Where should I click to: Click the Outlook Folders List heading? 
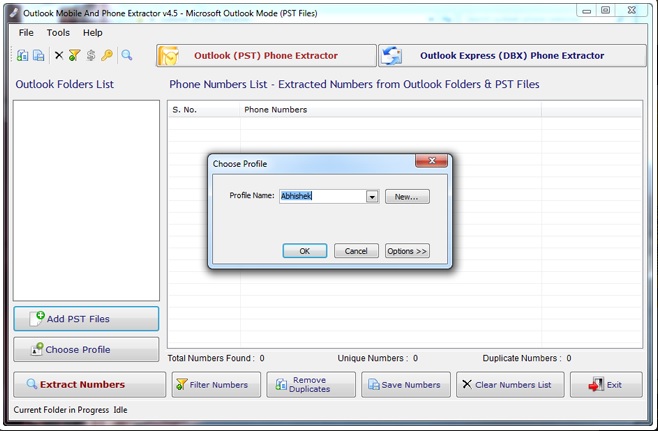pos(65,84)
